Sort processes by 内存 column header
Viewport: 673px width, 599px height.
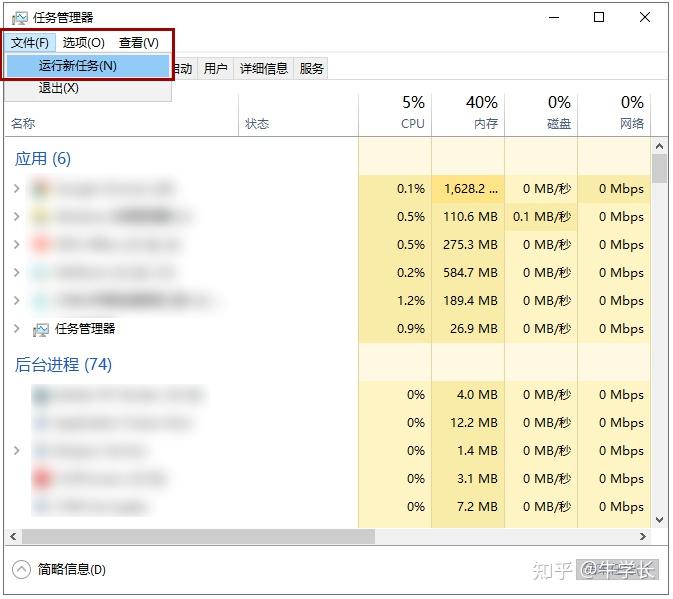click(x=484, y=113)
